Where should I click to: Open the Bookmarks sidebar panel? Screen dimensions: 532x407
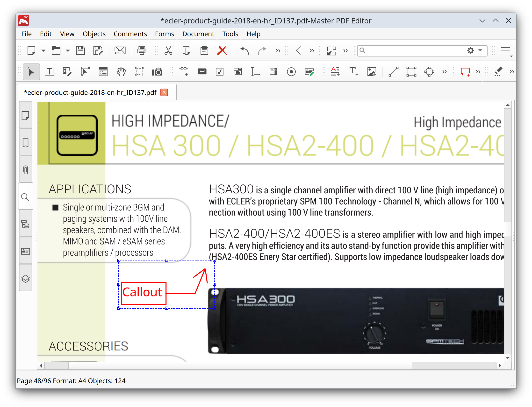(26, 143)
